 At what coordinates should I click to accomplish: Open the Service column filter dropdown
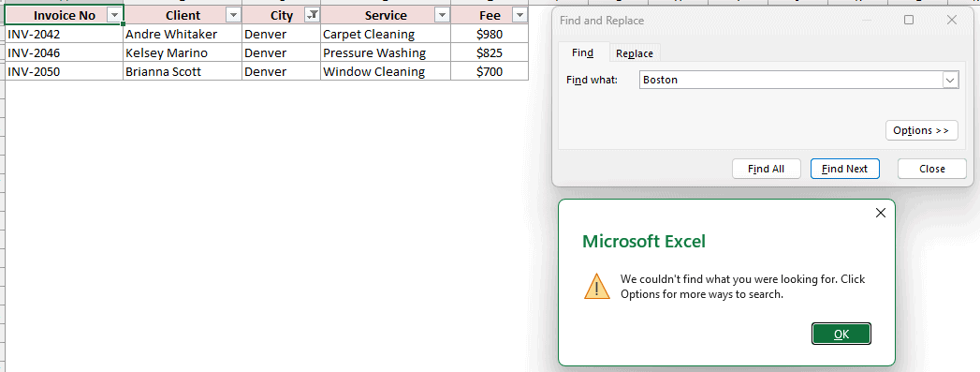tap(442, 16)
